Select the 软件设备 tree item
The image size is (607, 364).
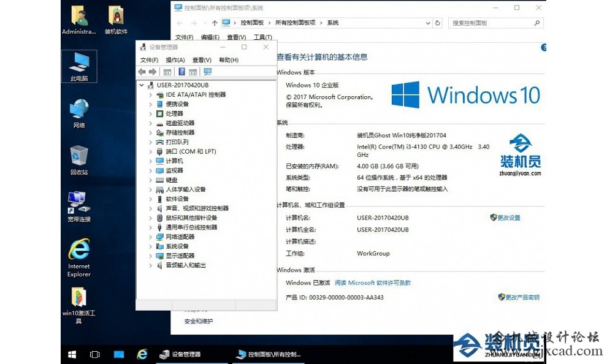click(172, 199)
